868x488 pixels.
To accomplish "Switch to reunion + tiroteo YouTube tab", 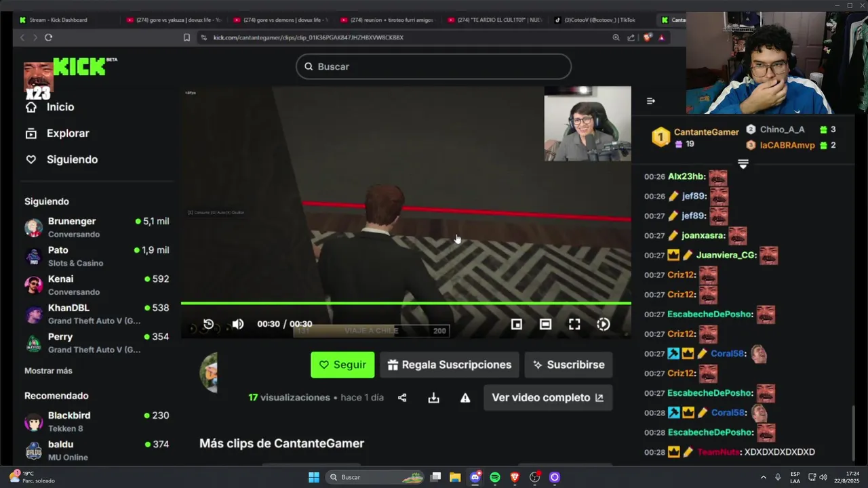I will coord(388,20).
